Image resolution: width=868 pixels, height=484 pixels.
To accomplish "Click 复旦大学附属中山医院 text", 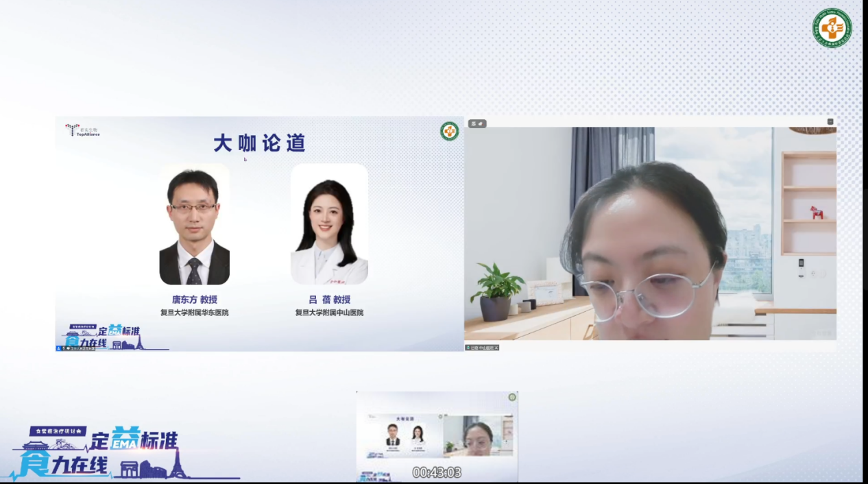I will coord(329,313).
